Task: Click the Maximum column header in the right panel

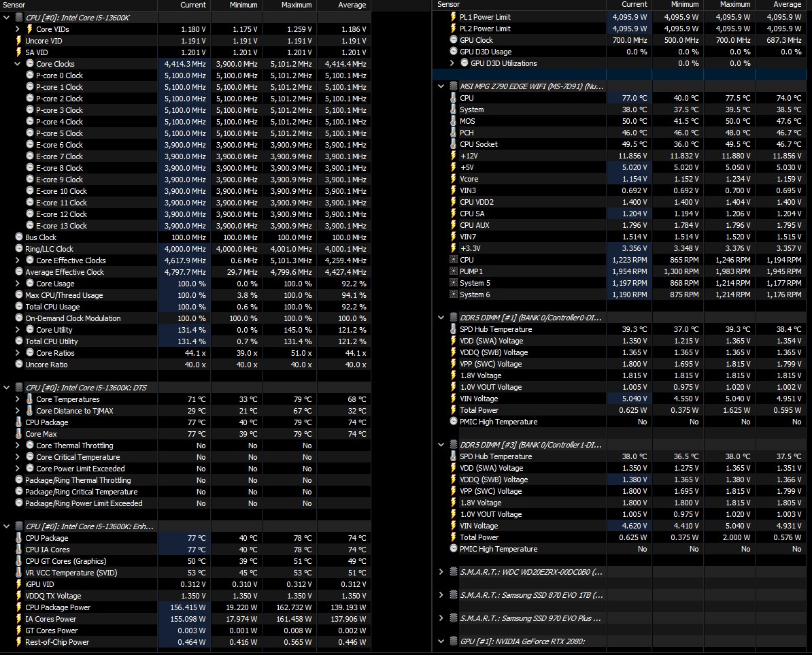Action: pos(729,5)
